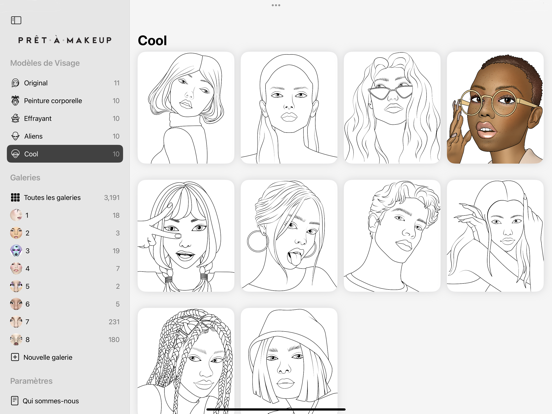Click gallery 8 face thumbnail icon

tap(16, 339)
